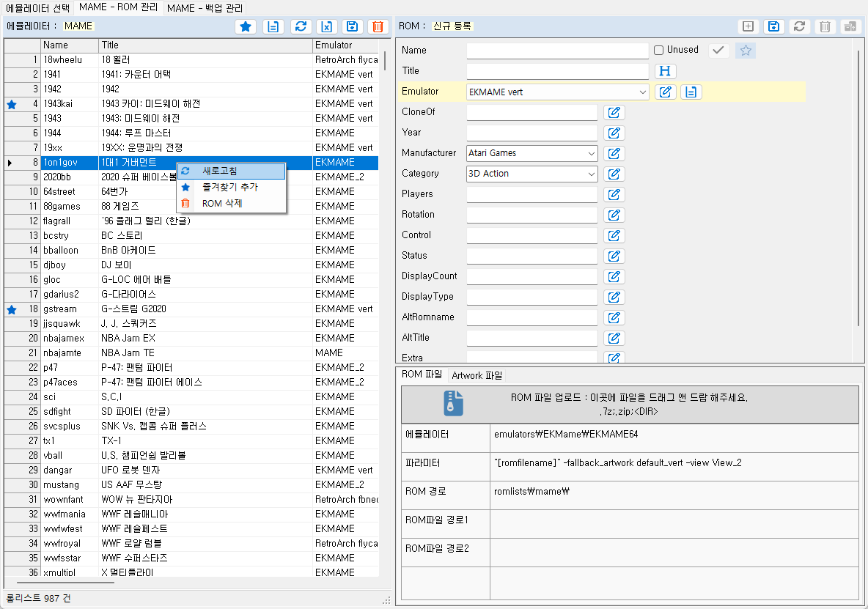This screenshot has height=609, width=868.
Task: Open the Manufacturer dropdown showing Atari Games
Action: 532,153
